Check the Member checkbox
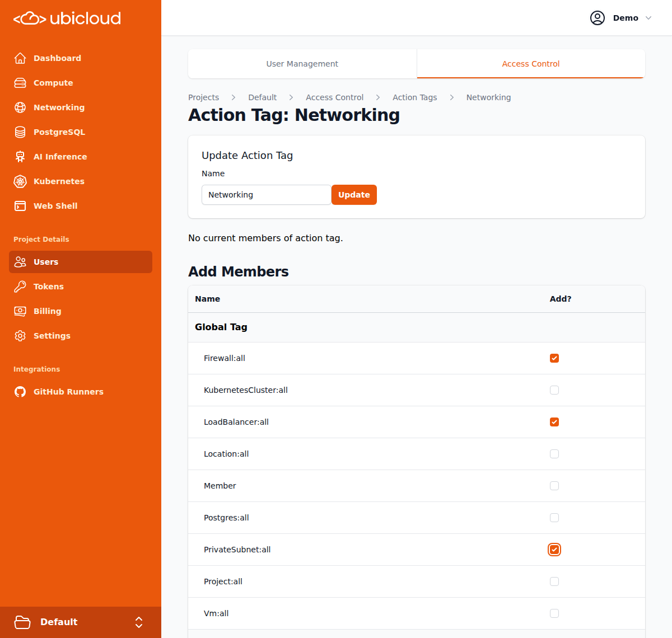Viewport: 672px width, 638px height. 554,486
